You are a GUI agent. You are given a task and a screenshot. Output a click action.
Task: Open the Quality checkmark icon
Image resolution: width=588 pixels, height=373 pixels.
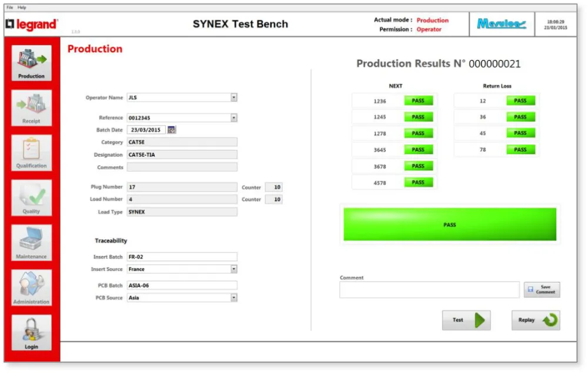coord(32,198)
